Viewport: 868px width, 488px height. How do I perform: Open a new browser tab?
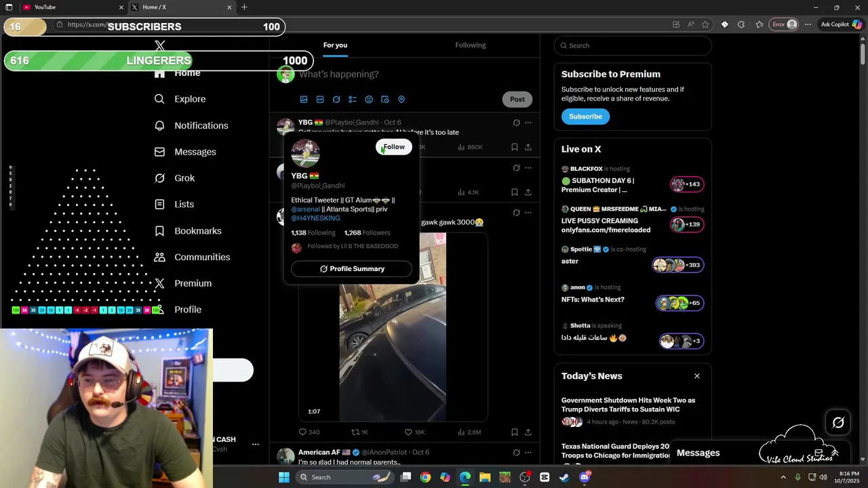click(x=244, y=7)
